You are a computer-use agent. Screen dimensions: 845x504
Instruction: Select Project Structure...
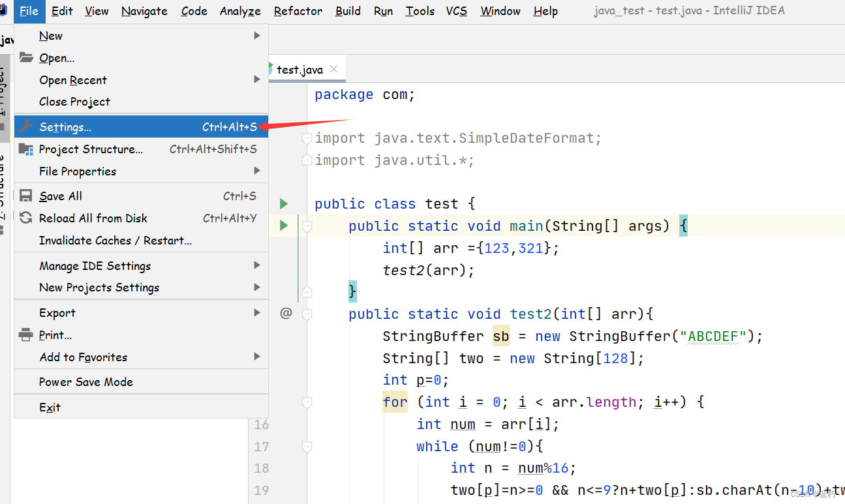click(x=141, y=149)
